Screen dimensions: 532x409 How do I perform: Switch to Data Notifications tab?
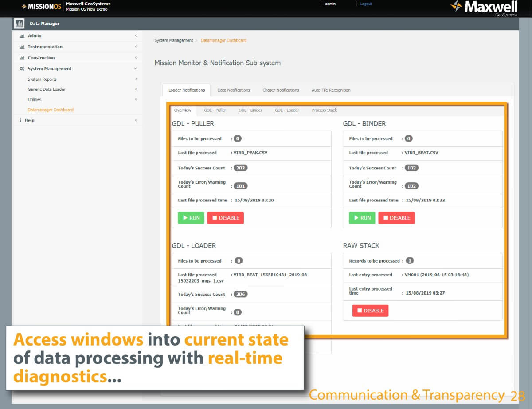(234, 90)
